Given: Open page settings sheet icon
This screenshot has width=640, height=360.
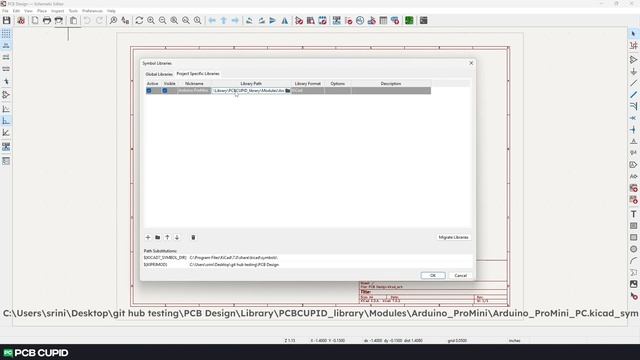Looking at the screenshot, I should click(x=35, y=20).
